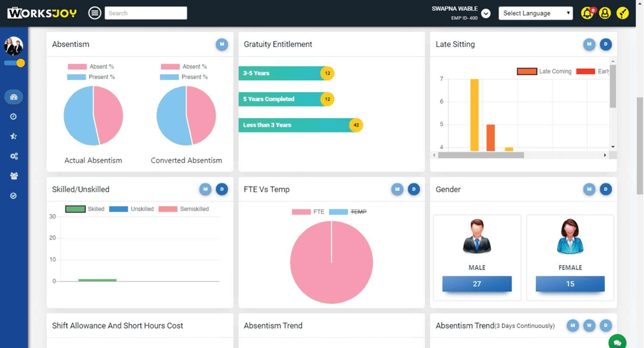Click the yellow user profile icon

tap(604, 13)
